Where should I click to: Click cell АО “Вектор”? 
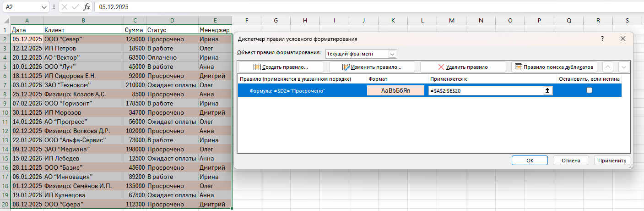(83, 57)
